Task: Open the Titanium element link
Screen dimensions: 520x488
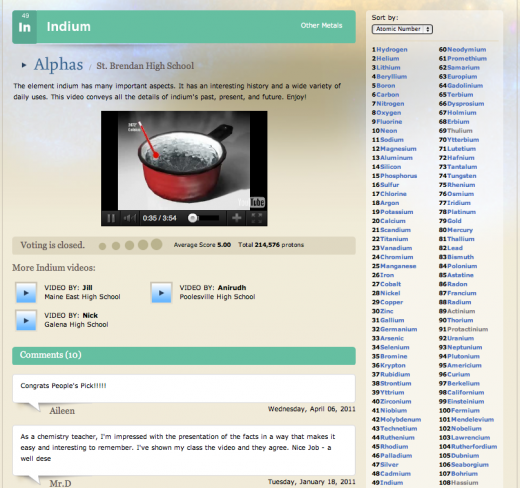Action: [394, 239]
